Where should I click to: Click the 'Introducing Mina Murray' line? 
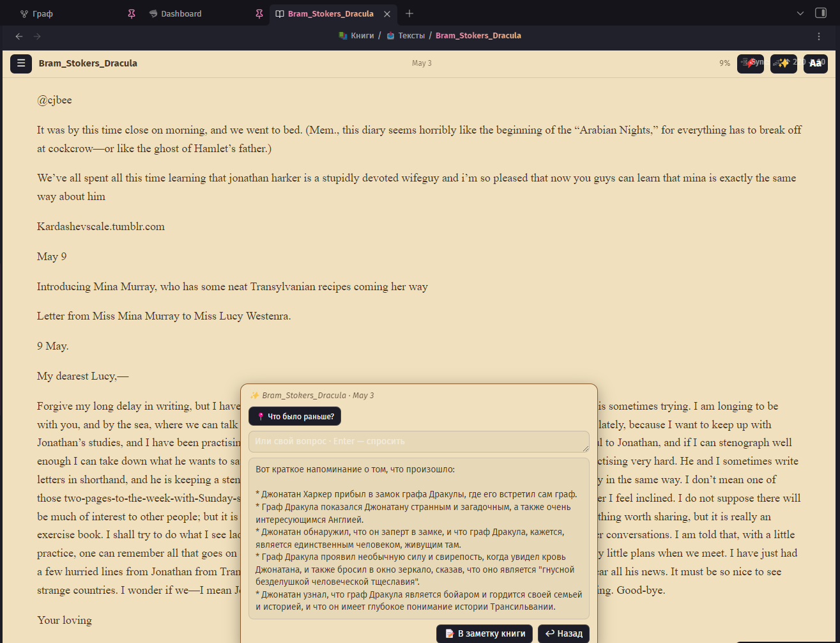coord(233,286)
